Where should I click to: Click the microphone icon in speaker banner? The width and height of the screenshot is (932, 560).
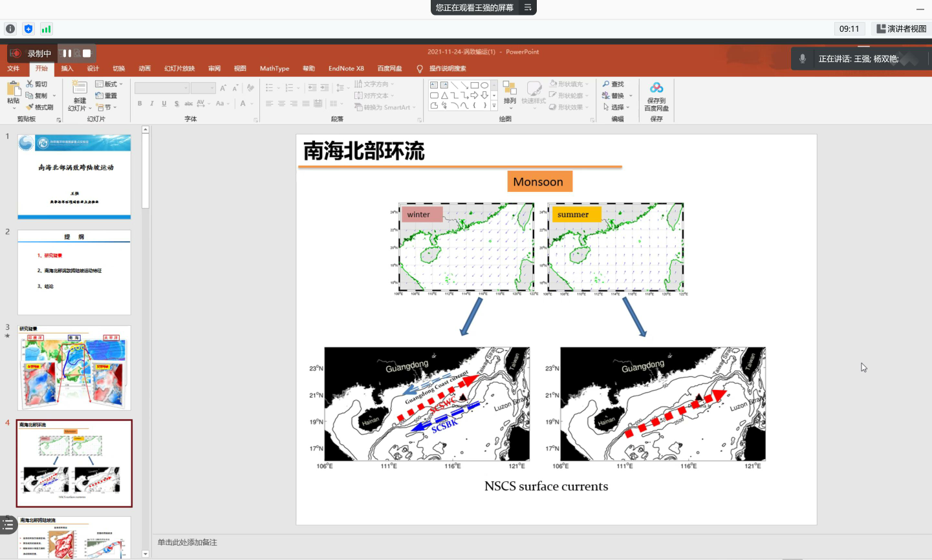803,59
